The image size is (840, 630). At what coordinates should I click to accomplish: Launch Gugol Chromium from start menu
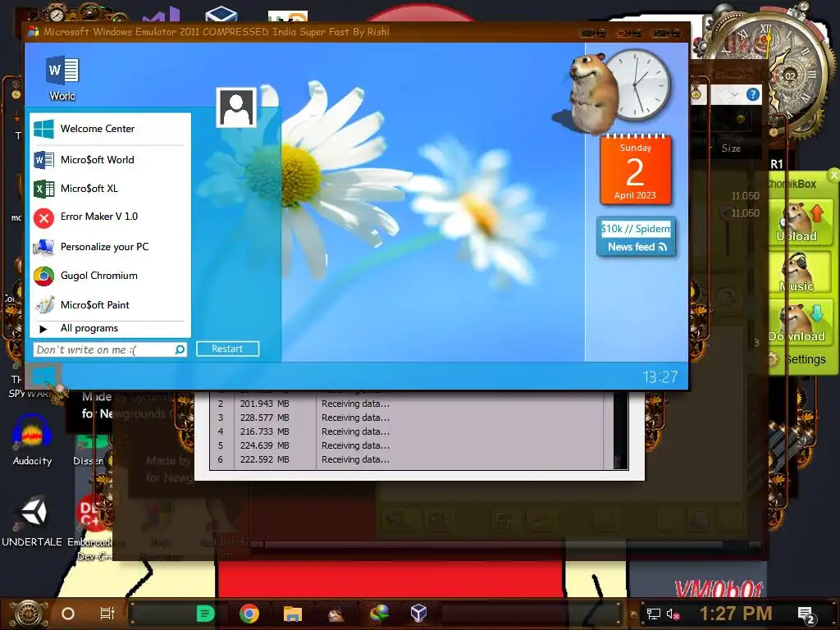click(109, 276)
